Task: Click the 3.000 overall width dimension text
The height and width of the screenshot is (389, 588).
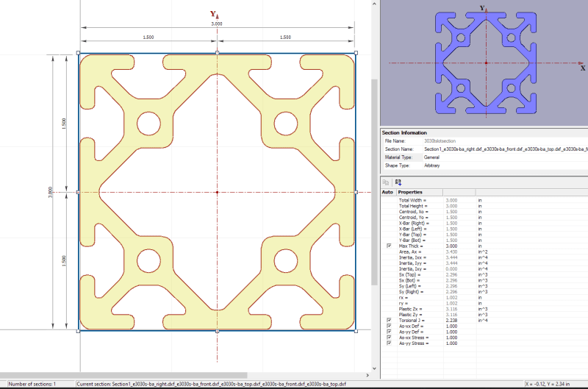Action: [217, 24]
